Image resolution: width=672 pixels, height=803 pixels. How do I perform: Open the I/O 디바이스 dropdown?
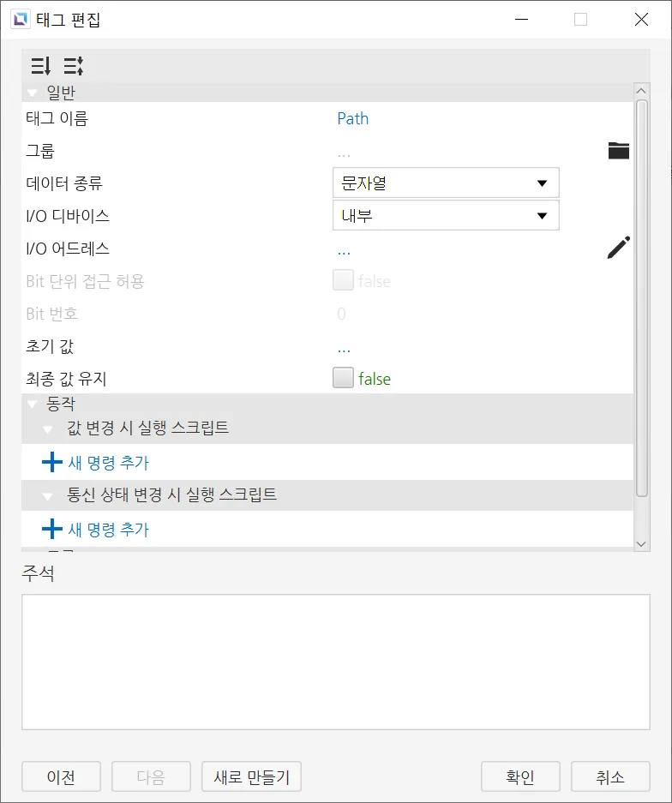point(446,216)
